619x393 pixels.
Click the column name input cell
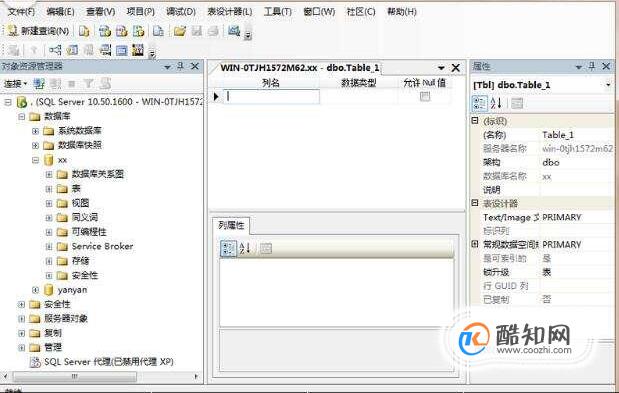272,97
